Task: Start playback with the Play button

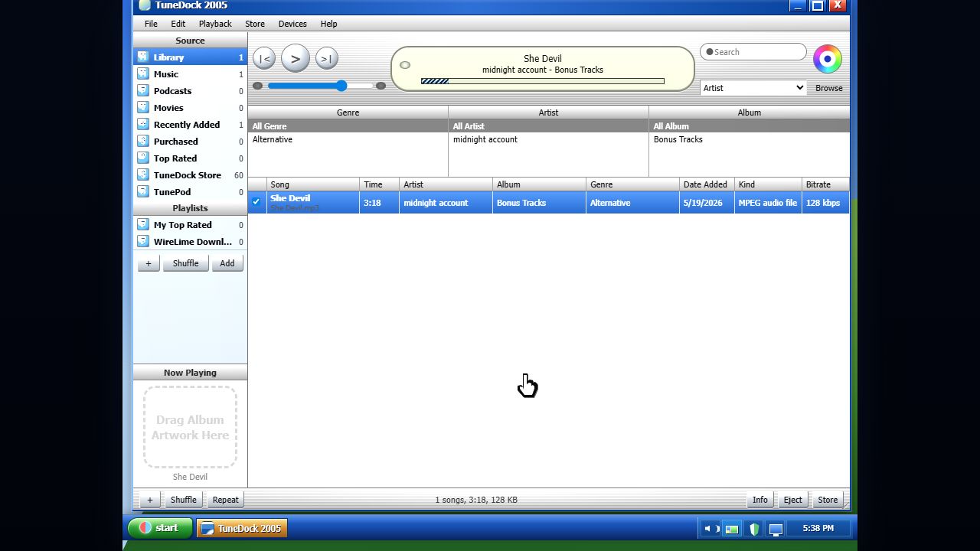Action: click(295, 58)
